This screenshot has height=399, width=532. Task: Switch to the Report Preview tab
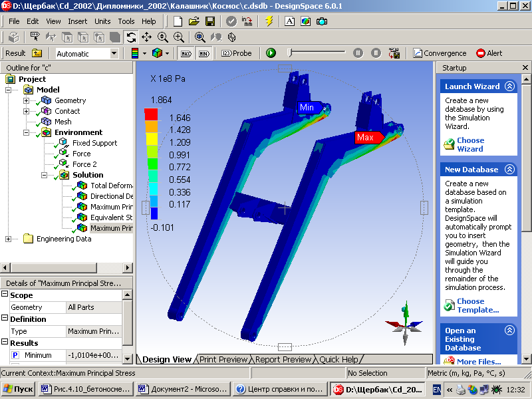click(x=283, y=360)
